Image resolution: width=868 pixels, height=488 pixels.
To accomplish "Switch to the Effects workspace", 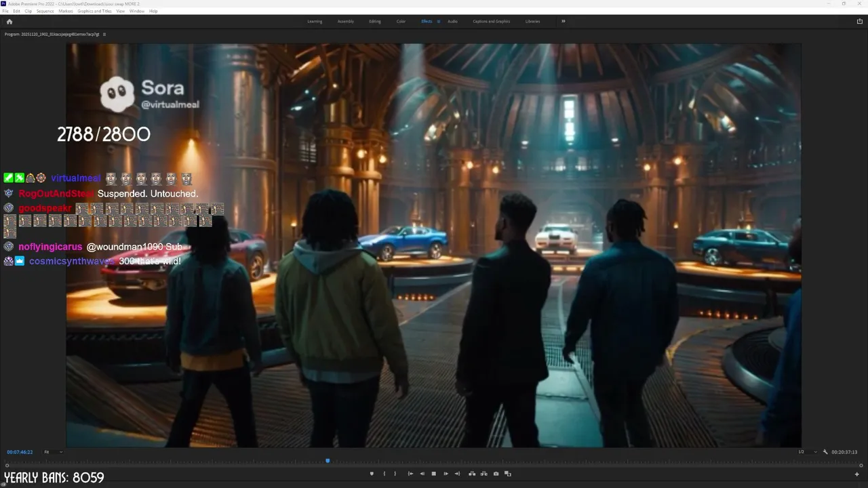I will tap(427, 22).
